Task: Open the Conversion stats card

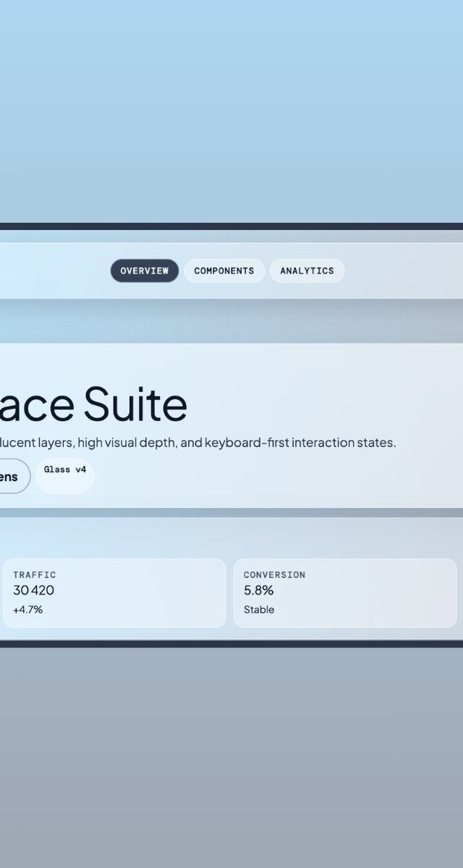Action: (345, 593)
